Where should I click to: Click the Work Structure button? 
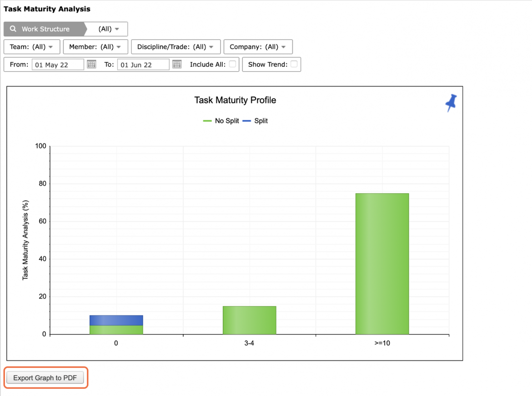45,29
